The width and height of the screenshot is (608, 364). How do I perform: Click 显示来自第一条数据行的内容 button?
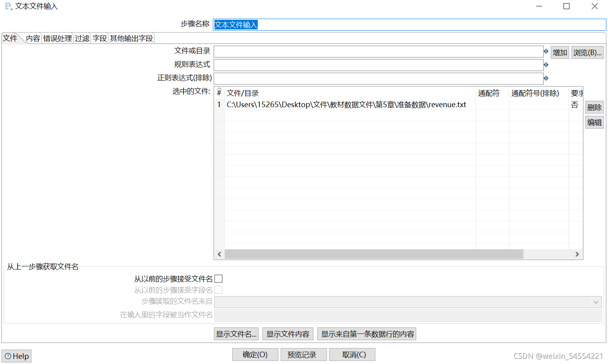(x=367, y=334)
